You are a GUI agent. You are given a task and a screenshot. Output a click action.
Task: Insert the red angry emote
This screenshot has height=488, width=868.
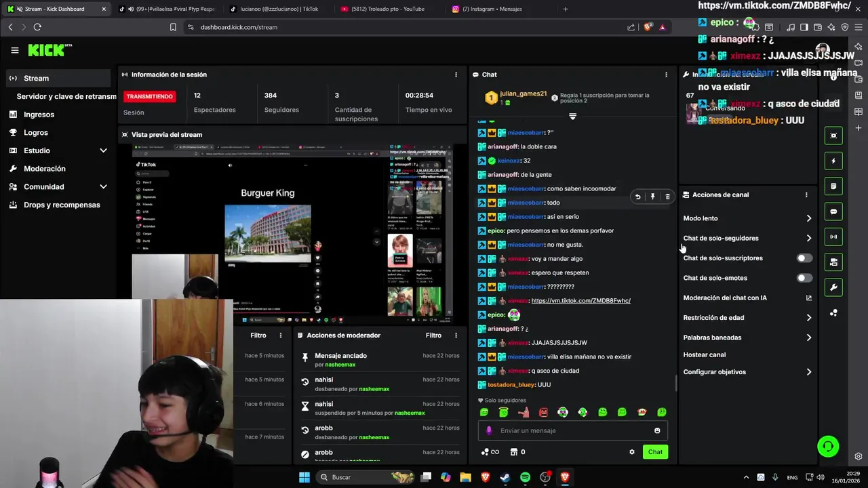point(543,412)
